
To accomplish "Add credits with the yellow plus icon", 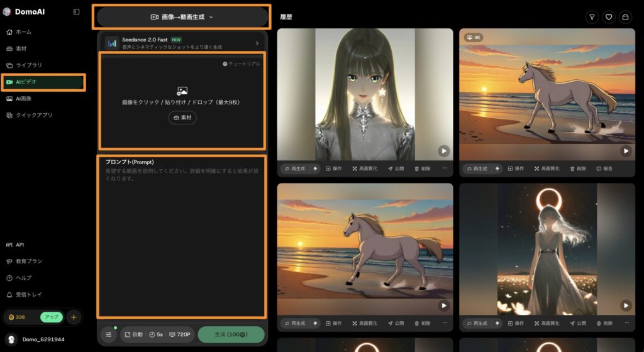I will (74, 317).
